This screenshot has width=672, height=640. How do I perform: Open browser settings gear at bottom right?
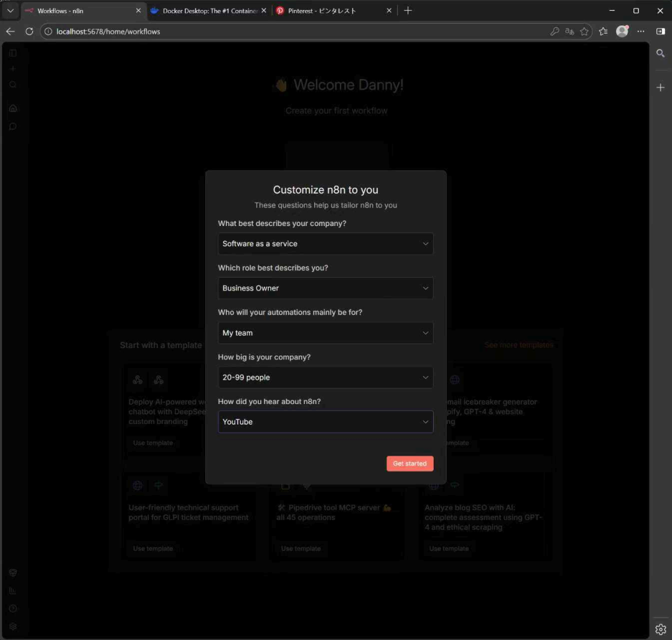(661, 629)
